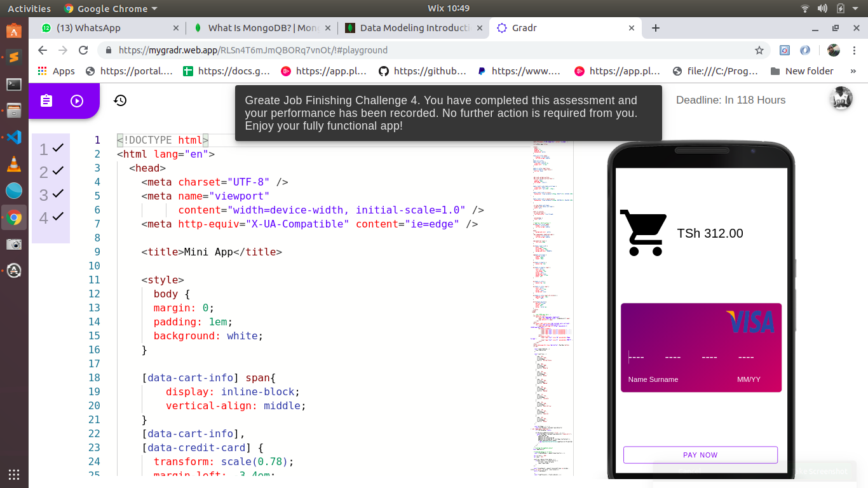Image resolution: width=868 pixels, height=488 pixels.
Task: Open Visual Studio Code from the dock
Action: [x=14, y=137]
